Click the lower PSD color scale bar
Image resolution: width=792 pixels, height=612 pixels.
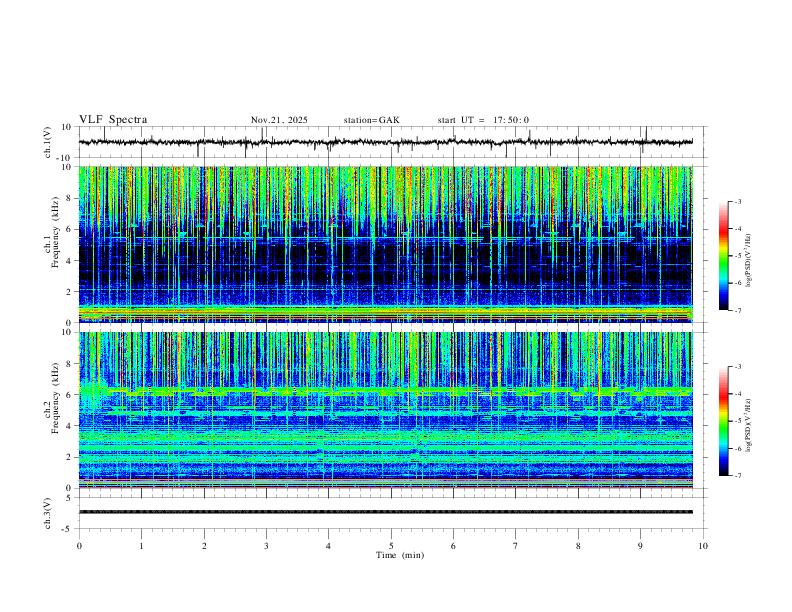[724, 421]
